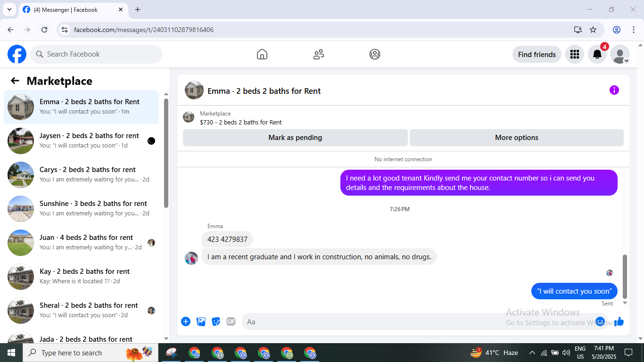644x362 pixels.
Task: Click Mark as pending button
Action: (295, 138)
